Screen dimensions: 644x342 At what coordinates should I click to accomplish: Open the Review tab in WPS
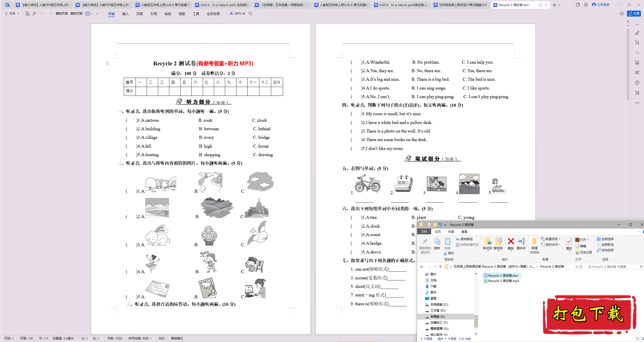[x=168, y=14]
